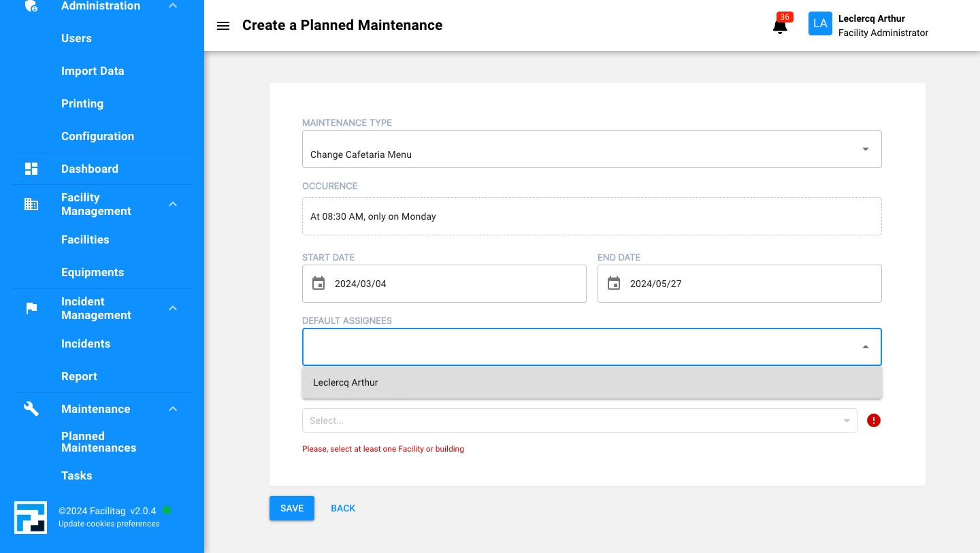
Task: Click the Incident Management flag icon
Action: [x=31, y=308]
